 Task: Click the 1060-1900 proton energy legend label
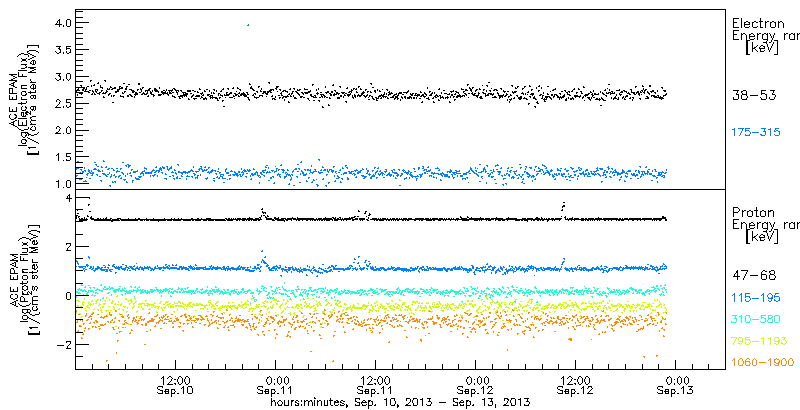tap(763, 363)
